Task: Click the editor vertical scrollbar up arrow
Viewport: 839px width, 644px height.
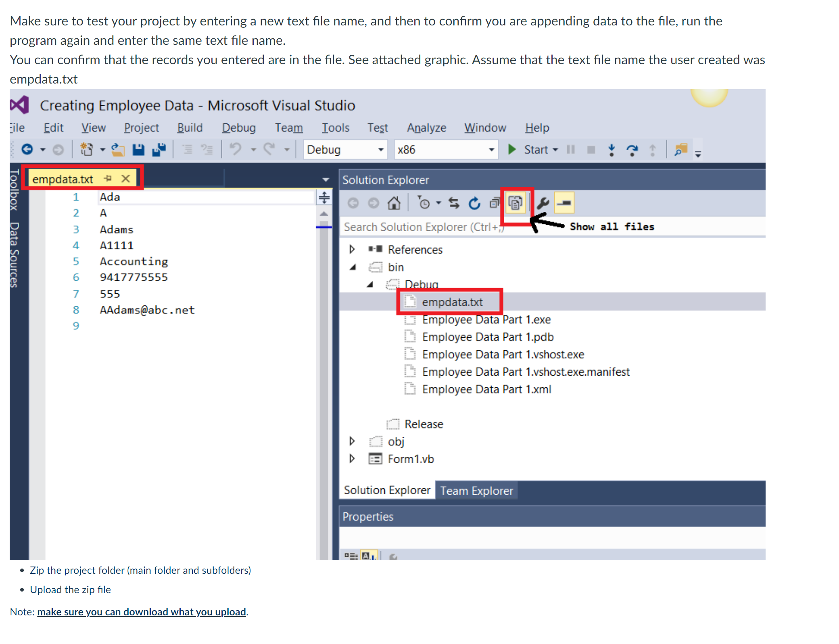Action: pos(324,214)
